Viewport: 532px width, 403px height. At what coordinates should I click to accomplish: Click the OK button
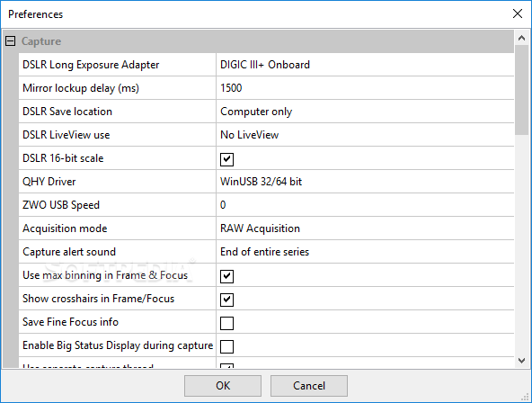[223, 386]
